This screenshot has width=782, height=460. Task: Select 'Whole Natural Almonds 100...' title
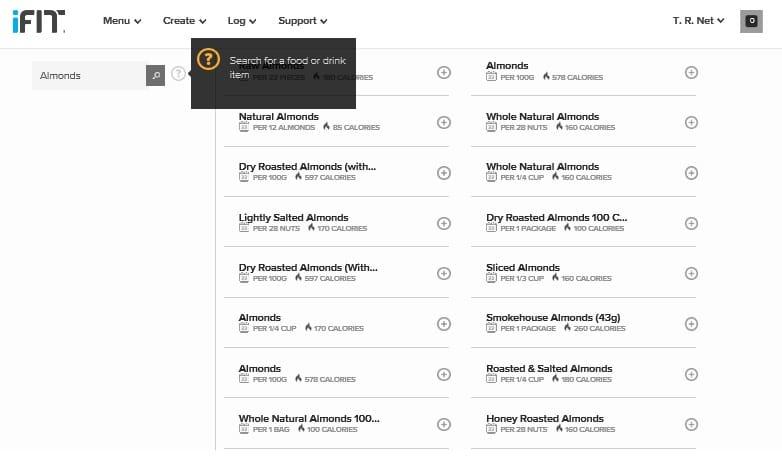[309, 419]
